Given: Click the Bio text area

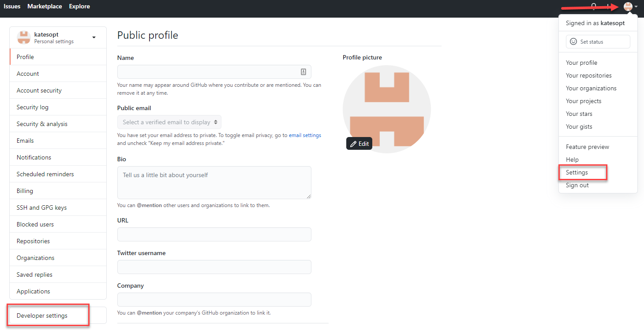Looking at the screenshot, I should tap(214, 182).
